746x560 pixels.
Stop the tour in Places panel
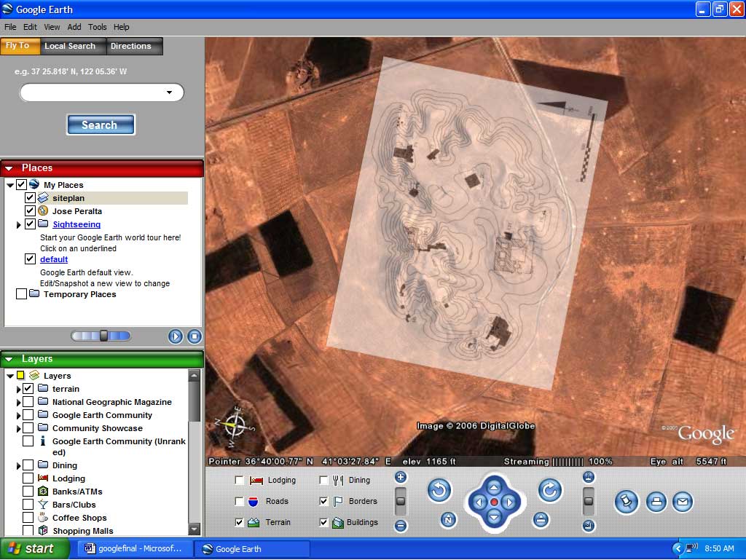tap(194, 336)
